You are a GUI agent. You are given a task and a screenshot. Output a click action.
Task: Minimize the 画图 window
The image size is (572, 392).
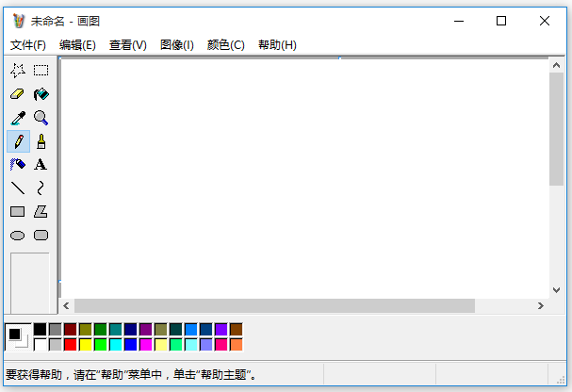459,21
